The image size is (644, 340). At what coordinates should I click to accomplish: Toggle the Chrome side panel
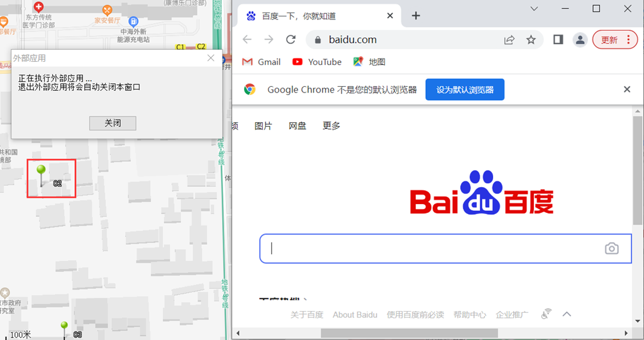(558, 40)
